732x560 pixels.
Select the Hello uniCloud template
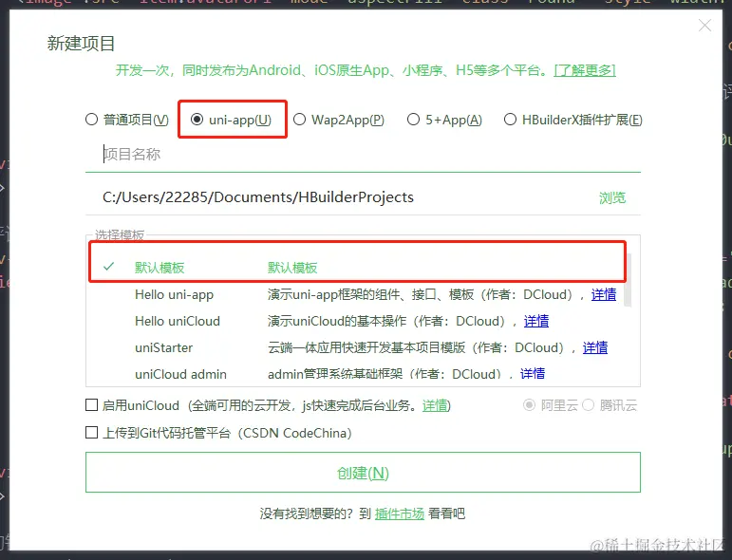pyautogui.click(x=178, y=322)
